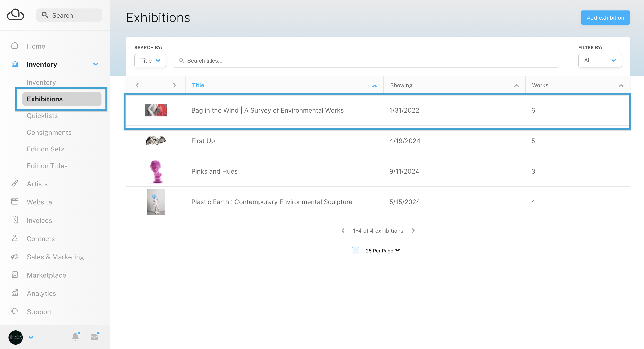644x349 pixels.
Task: Open the All filter dropdown
Action: pyautogui.click(x=600, y=60)
